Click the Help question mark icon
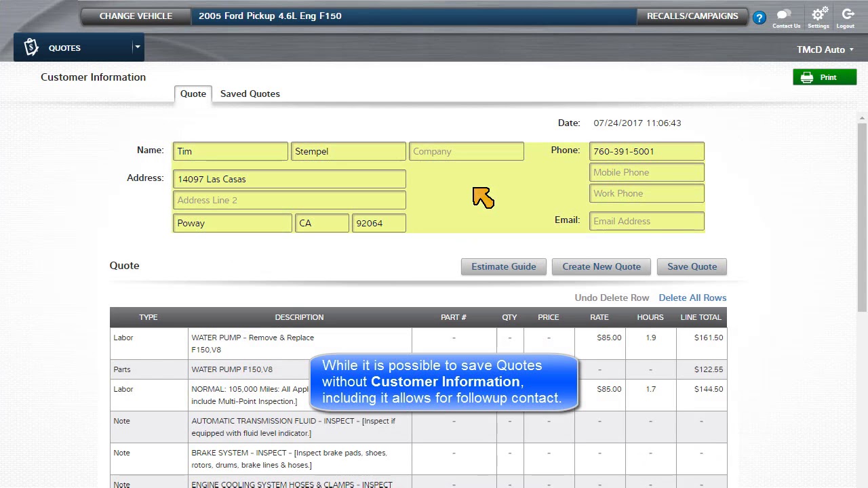 [759, 18]
